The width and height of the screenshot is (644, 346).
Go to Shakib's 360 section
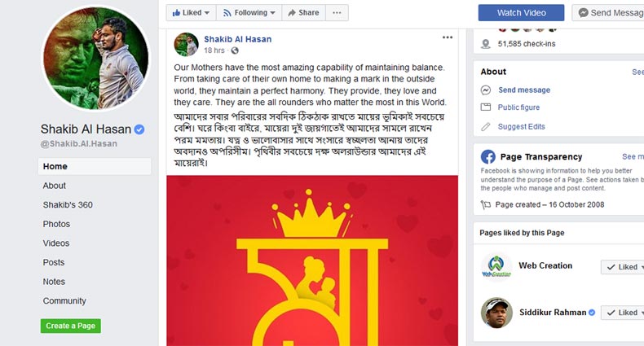point(68,205)
